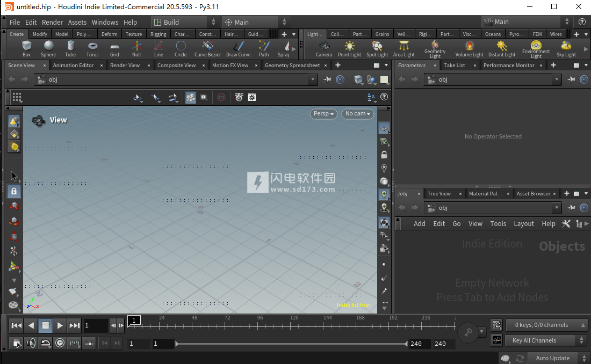The width and height of the screenshot is (591, 364).
Task: Add a Sphere primitive
Action: (48, 49)
